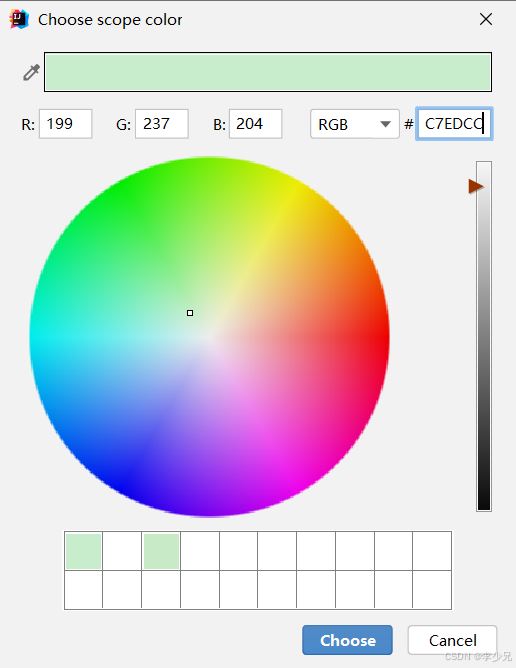516x668 pixels.
Task: Select the second recent swatch, white
Action: click(122, 551)
